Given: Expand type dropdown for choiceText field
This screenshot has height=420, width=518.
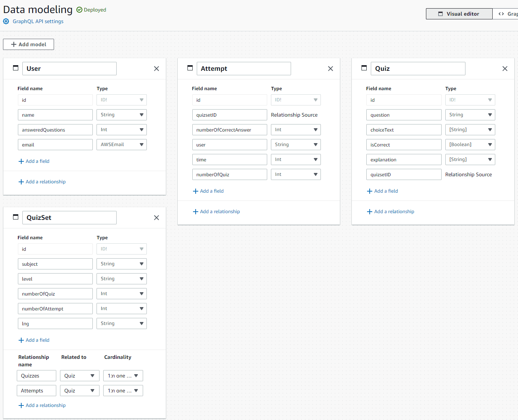Looking at the screenshot, I should click(x=470, y=130).
